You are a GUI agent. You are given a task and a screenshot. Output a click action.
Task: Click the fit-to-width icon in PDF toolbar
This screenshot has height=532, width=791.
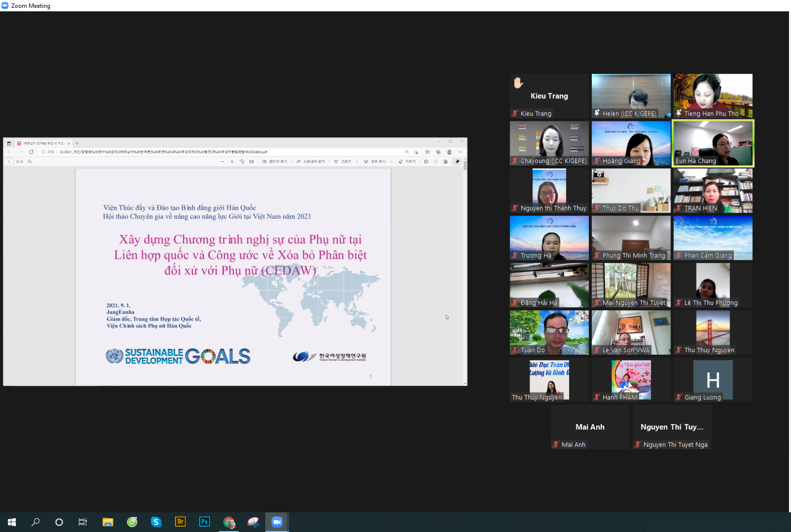(252, 162)
